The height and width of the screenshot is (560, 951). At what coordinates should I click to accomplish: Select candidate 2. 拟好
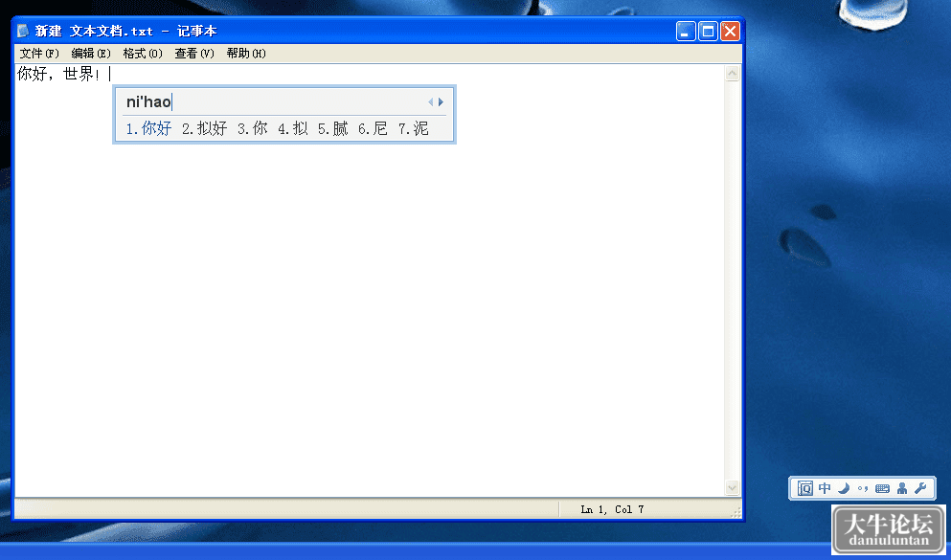pyautogui.click(x=204, y=128)
